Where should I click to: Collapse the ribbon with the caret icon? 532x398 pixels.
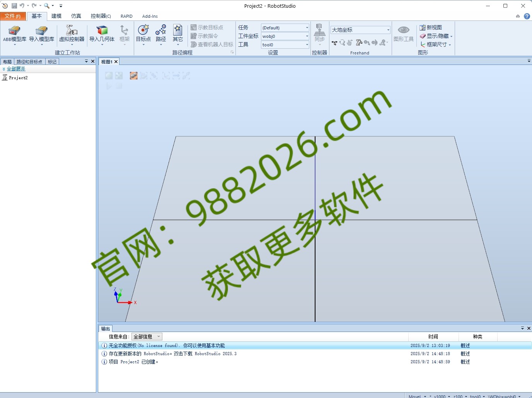coord(518,16)
